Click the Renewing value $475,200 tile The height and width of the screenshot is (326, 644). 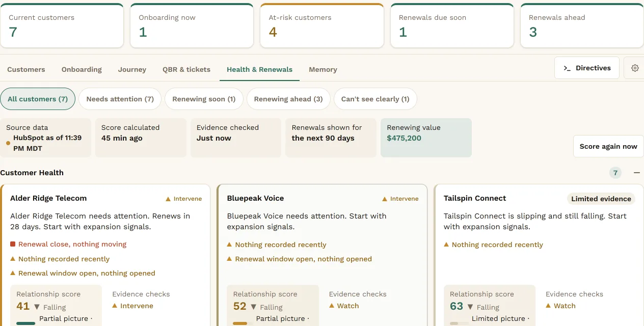(x=426, y=138)
